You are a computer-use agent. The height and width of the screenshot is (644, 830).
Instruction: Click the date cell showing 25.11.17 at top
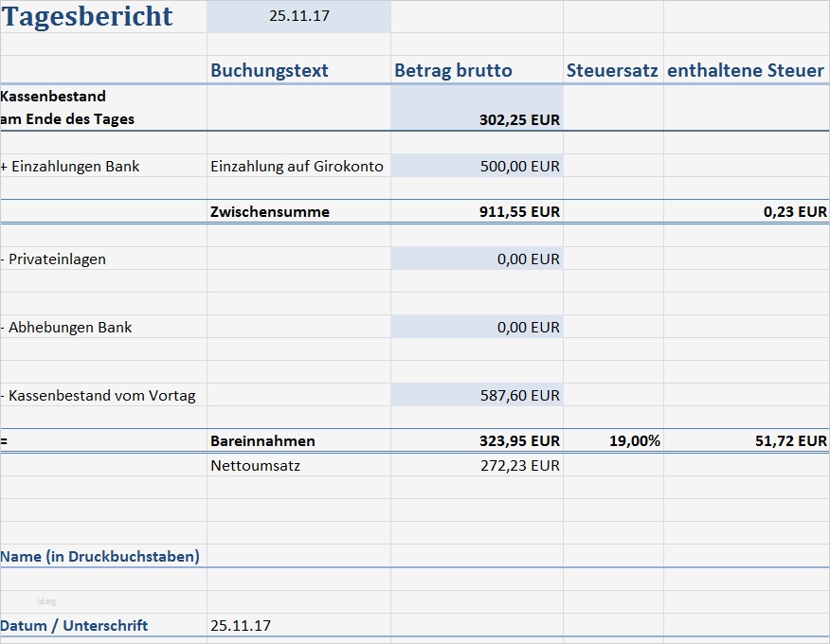[x=297, y=16]
